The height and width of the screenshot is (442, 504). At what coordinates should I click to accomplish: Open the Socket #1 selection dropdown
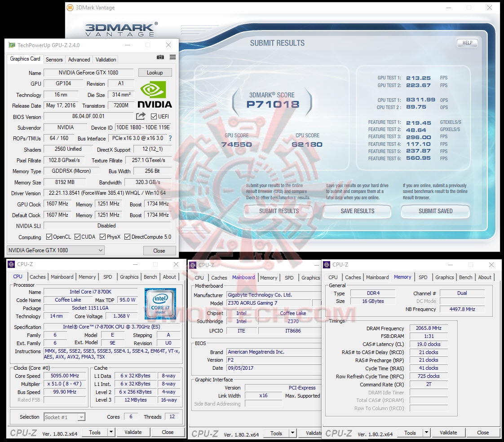(64, 417)
